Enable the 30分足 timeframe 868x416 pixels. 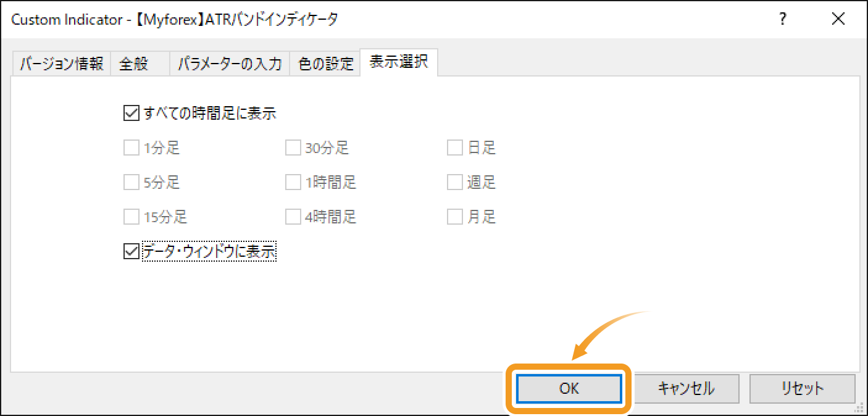tap(293, 148)
